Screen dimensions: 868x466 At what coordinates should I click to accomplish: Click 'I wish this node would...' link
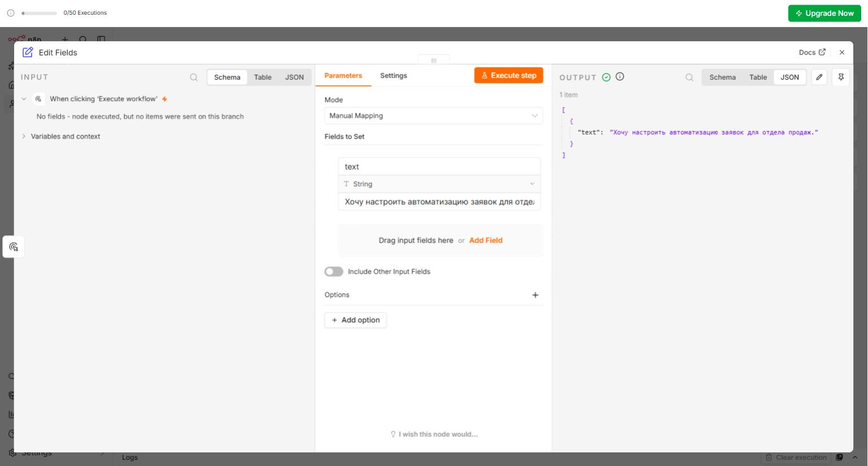point(434,434)
